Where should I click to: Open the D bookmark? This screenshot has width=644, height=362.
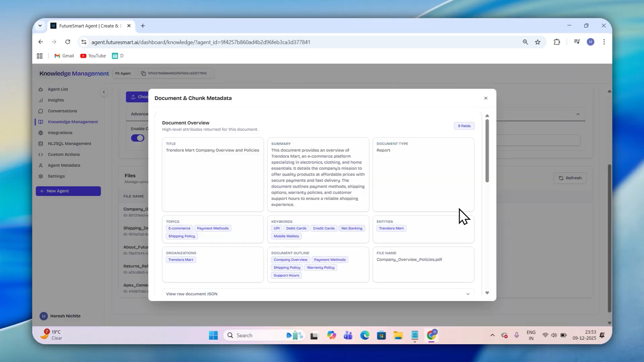click(x=118, y=56)
